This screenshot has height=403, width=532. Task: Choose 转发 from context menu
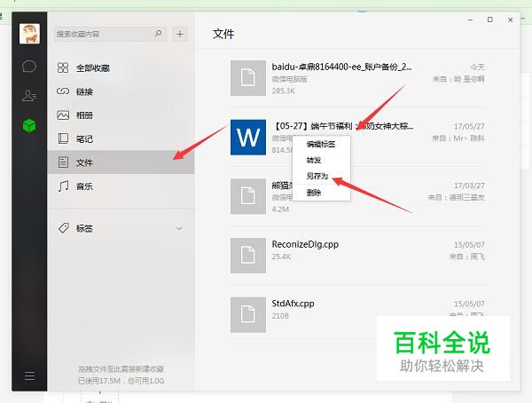click(321, 160)
